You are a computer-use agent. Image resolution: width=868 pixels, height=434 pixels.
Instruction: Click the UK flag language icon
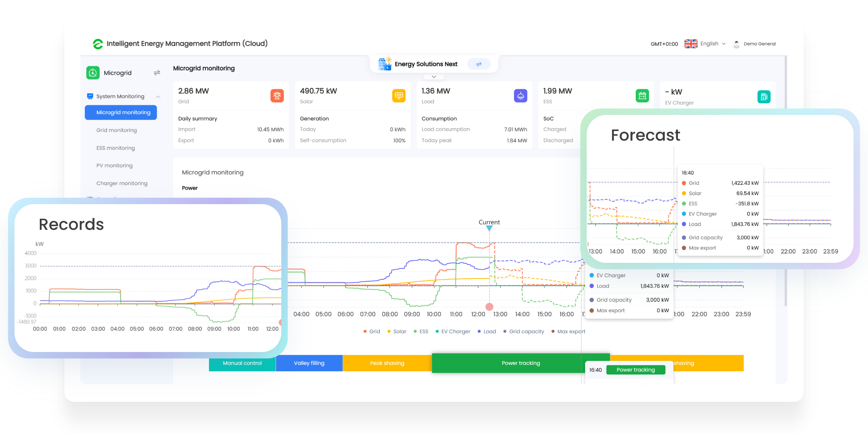(691, 44)
